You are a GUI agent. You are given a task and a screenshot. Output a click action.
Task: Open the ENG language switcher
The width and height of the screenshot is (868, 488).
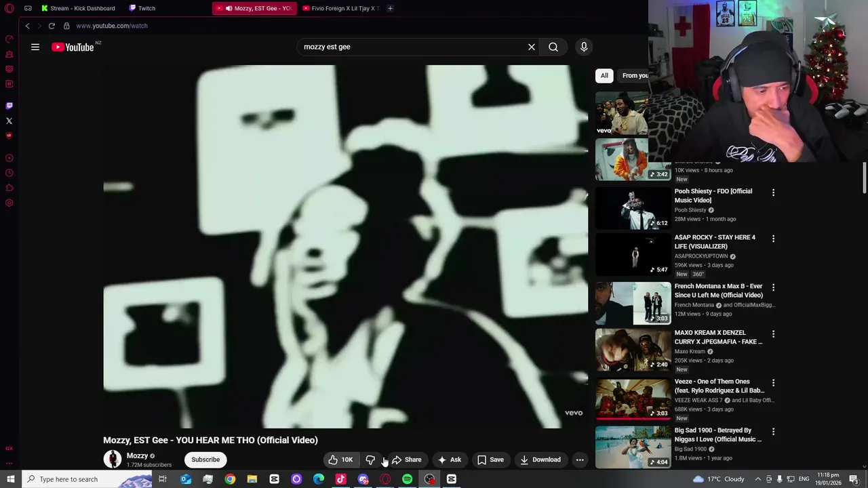click(x=804, y=479)
